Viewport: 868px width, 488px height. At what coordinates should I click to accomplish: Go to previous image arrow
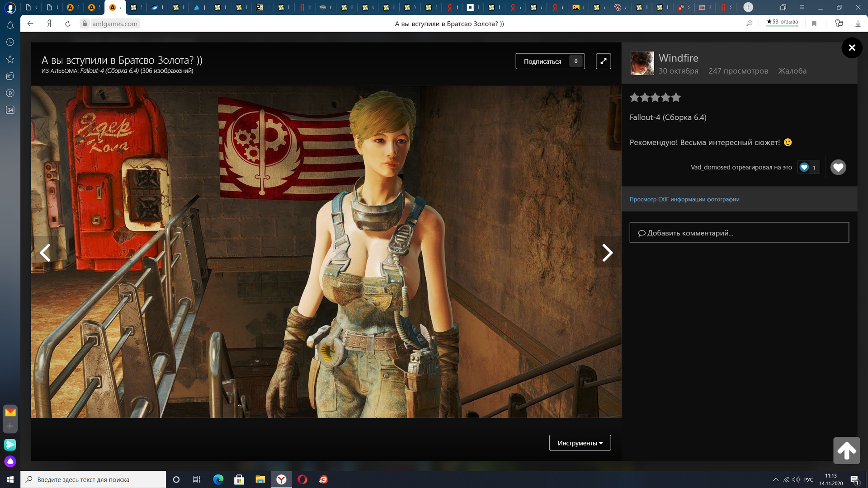pos(45,253)
